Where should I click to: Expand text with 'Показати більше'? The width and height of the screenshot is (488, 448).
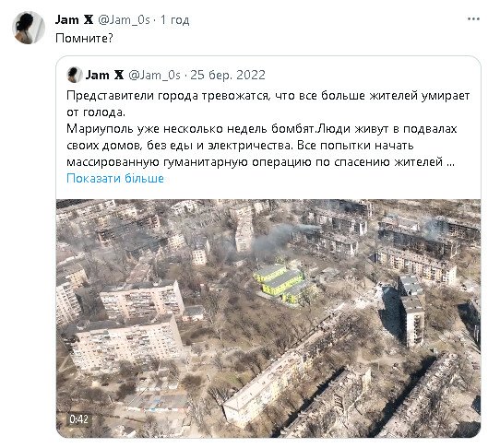coord(115,179)
